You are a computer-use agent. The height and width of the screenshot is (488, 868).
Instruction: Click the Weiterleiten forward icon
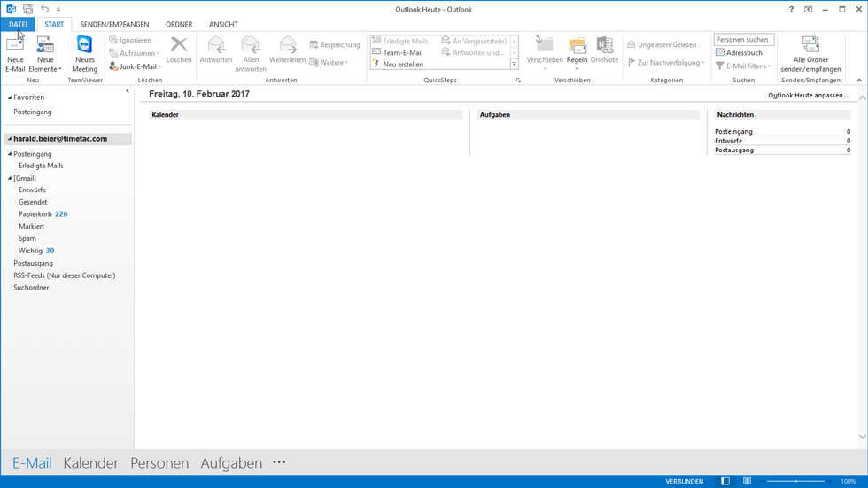(287, 45)
